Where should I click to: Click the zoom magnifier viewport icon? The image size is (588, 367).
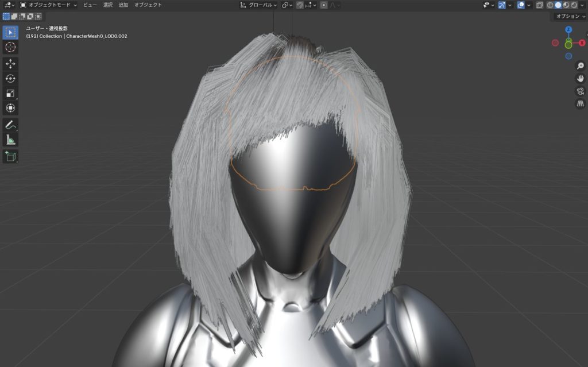[x=580, y=66]
